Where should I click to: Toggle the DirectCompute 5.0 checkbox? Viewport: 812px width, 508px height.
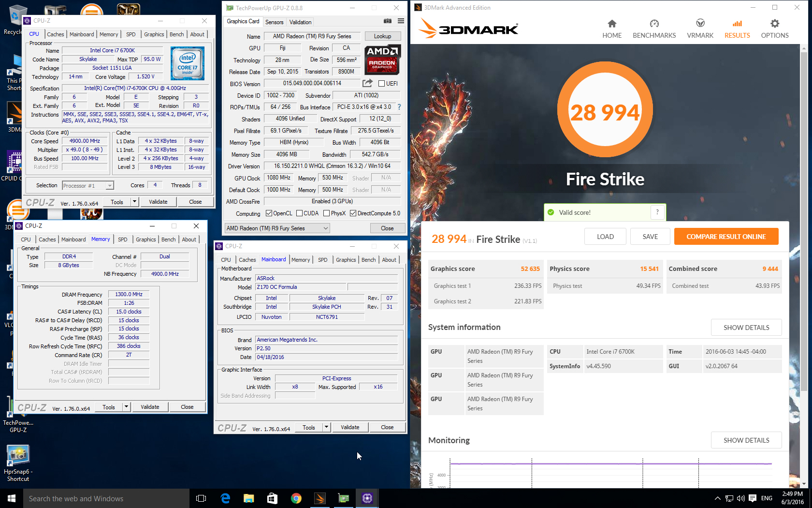353,213
